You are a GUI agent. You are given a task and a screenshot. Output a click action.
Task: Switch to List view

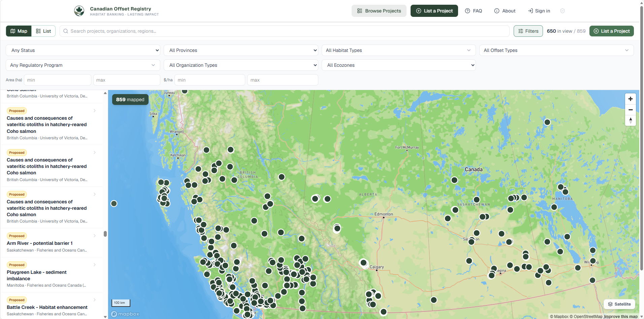coord(43,31)
